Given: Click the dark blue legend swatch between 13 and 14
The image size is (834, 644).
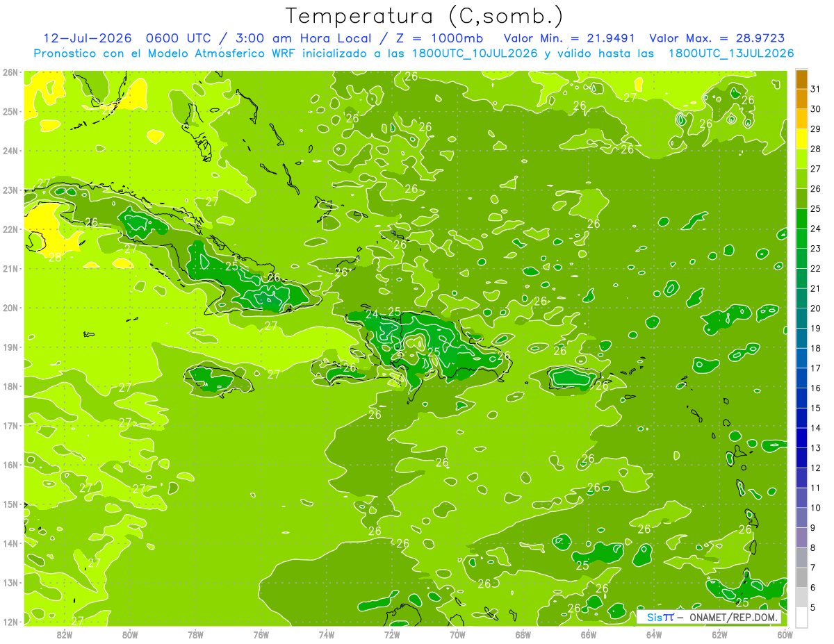Looking at the screenshot, I should [x=801, y=438].
